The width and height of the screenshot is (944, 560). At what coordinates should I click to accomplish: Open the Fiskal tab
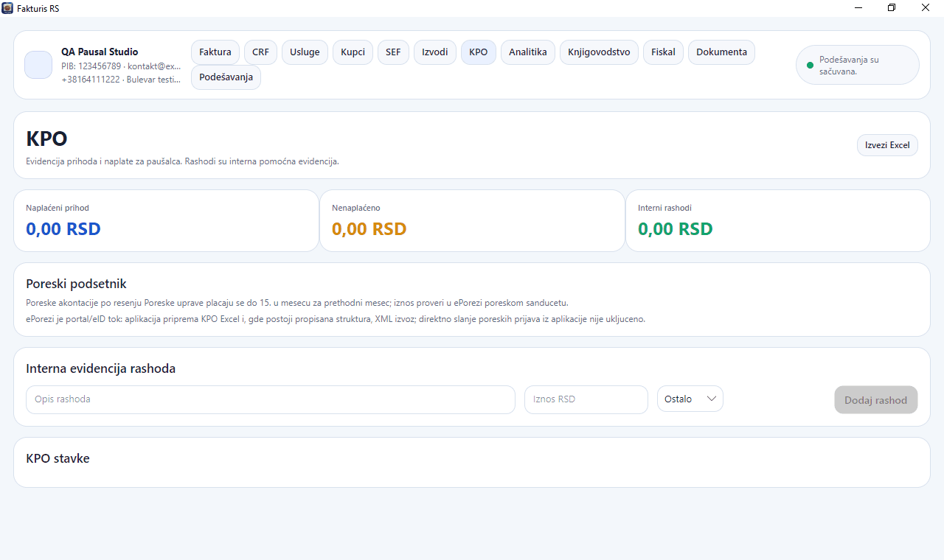663,52
